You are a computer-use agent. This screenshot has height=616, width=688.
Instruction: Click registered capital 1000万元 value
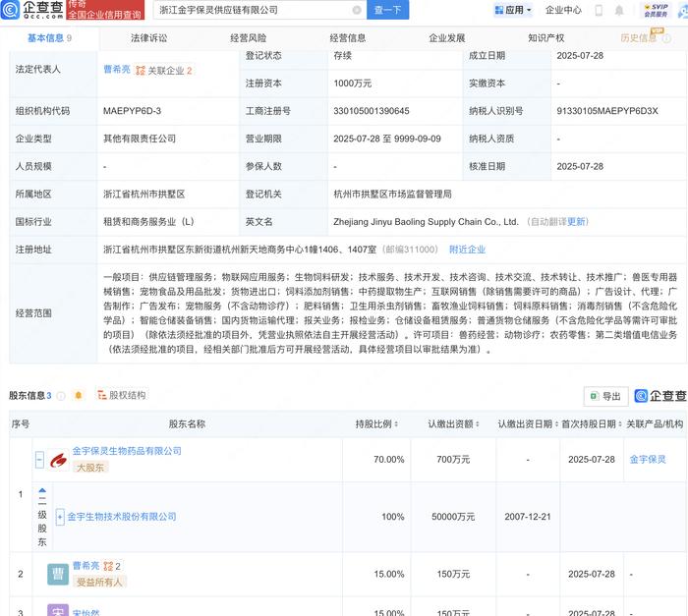pos(352,84)
